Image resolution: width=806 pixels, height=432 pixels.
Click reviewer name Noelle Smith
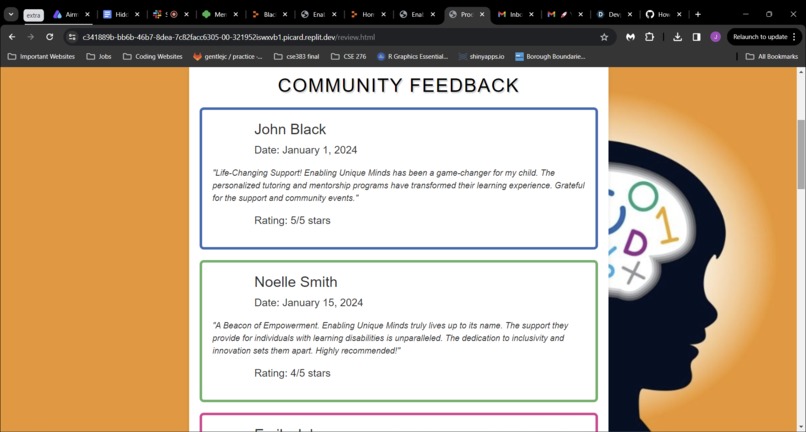pos(296,282)
